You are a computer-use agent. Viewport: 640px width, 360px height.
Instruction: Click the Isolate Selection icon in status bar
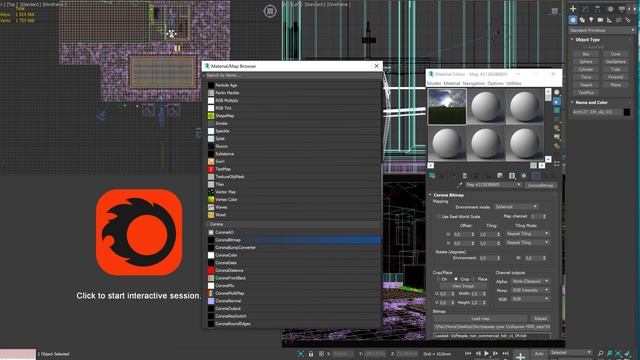(x=301, y=354)
